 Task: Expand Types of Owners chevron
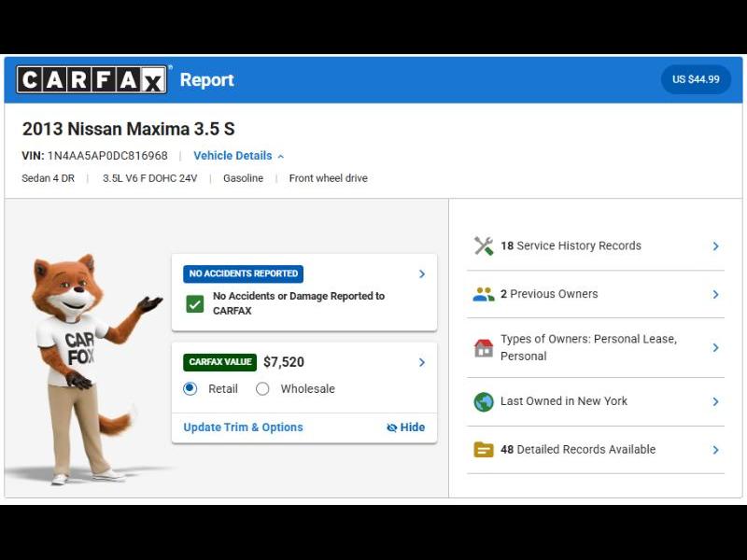coord(715,347)
